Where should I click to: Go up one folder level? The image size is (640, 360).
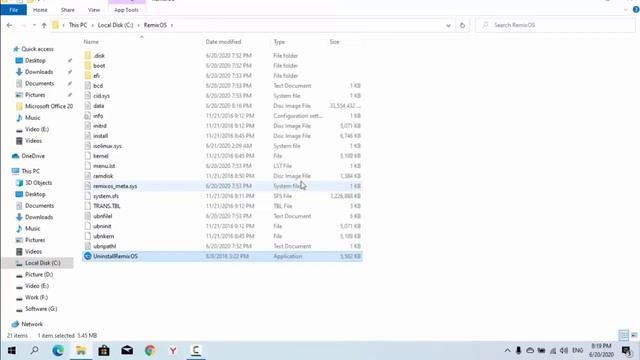[x=44, y=25]
